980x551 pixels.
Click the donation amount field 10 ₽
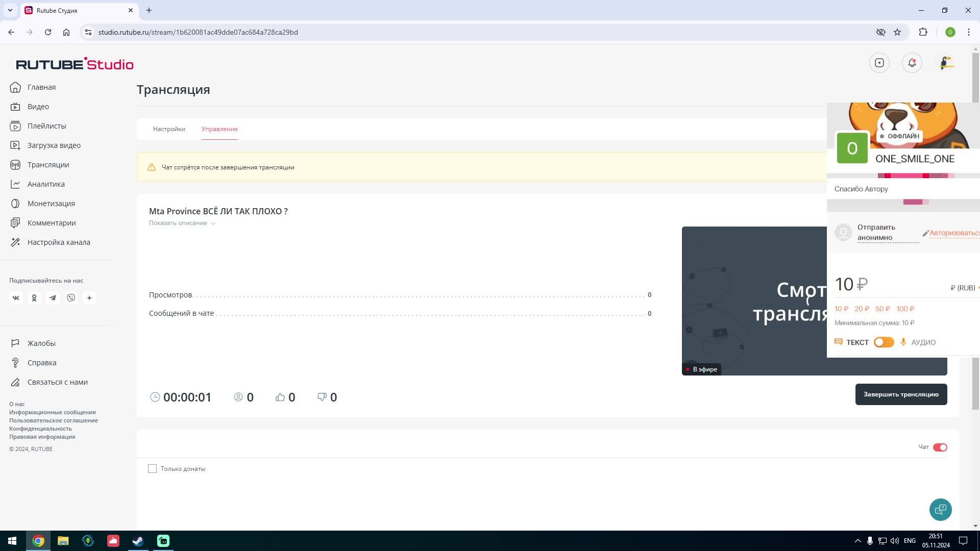(851, 284)
